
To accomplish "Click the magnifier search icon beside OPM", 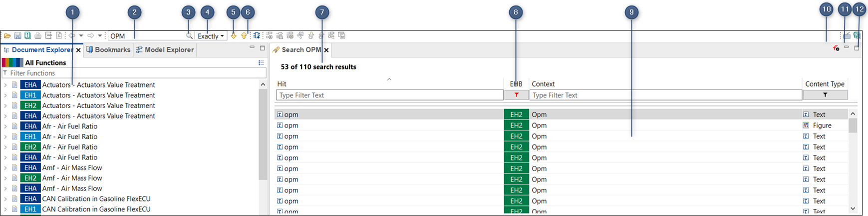I will [x=189, y=36].
